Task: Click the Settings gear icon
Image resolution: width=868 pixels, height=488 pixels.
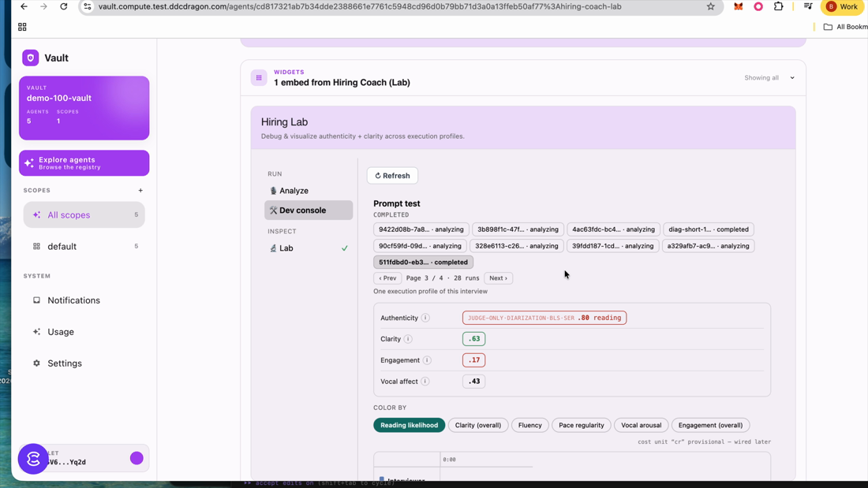Action: pos(36,363)
